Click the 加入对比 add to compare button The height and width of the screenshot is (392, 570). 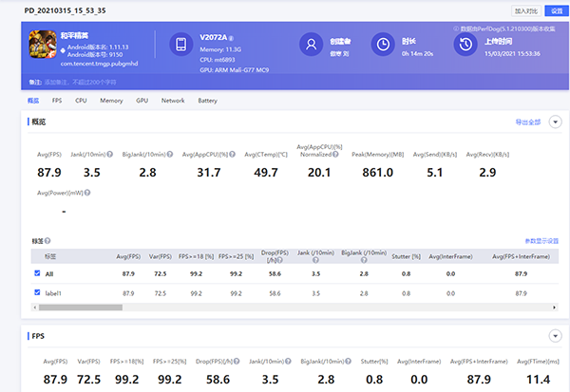tap(525, 10)
